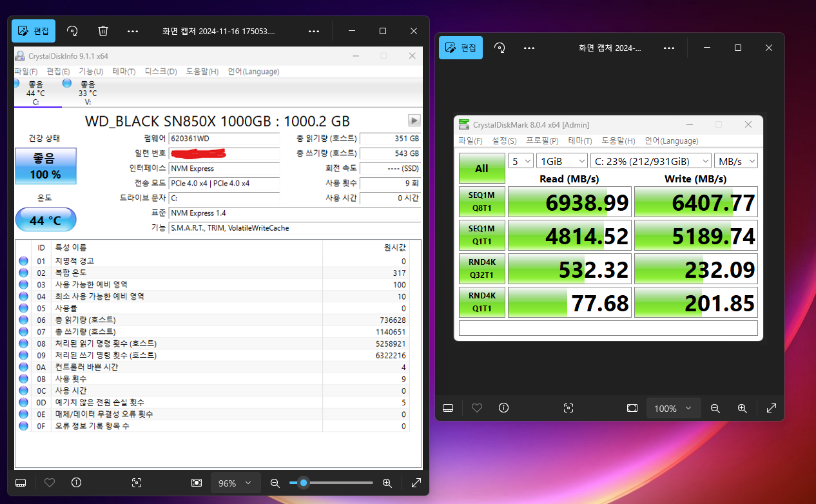
Task: Open overflow menu after the 175053 title
Action: 314,31
